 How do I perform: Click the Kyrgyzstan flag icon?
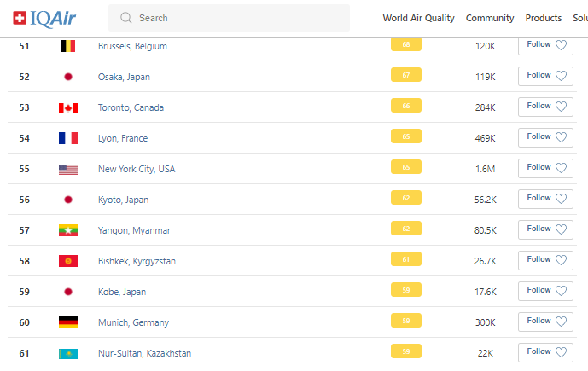68,261
